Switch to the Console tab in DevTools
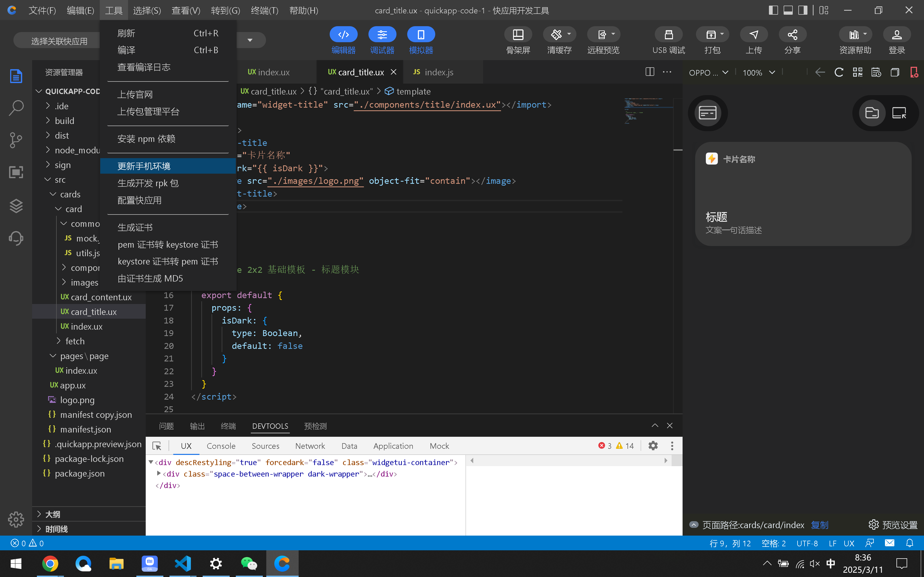This screenshot has height=577, width=924. coord(221,446)
